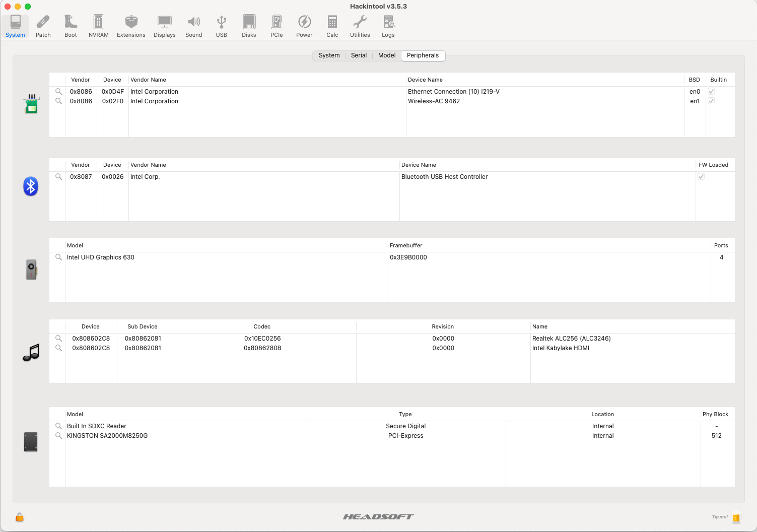Select Bluetooth USB Host Controller text
Screen dimensions: 757x532
point(444,177)
